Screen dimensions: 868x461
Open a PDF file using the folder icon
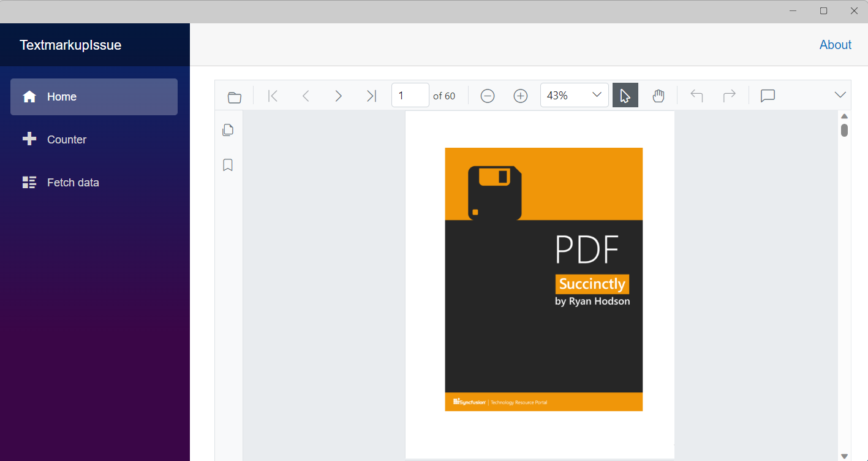234,96
